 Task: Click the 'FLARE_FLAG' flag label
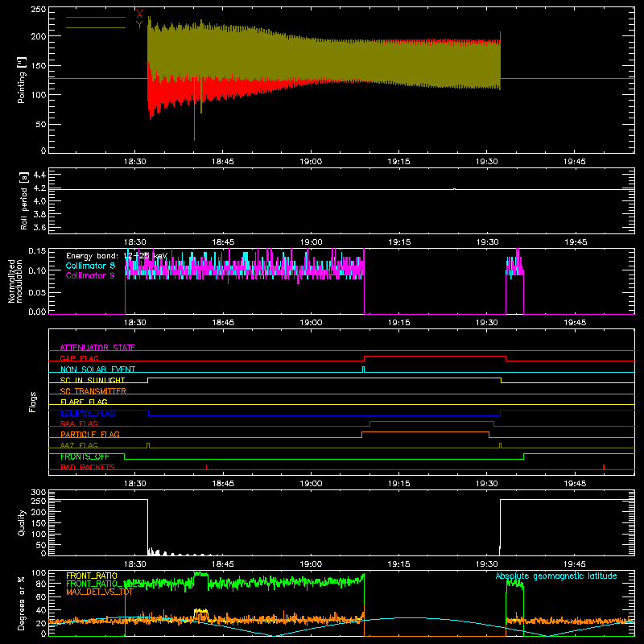point(84,402)
